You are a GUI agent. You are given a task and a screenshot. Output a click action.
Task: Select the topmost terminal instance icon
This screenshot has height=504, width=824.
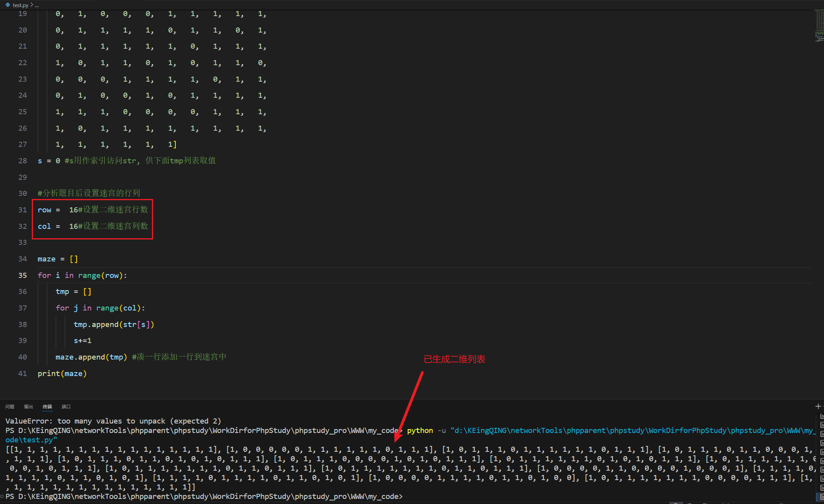pos(822,416)
